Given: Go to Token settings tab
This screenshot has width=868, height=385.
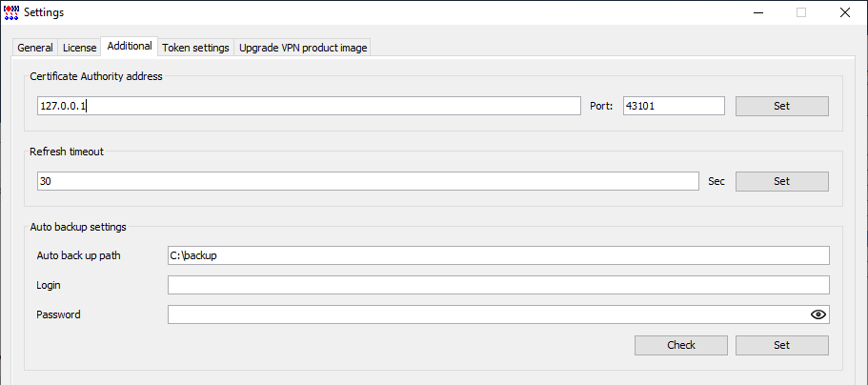Looking at the screenshot, I should click(x=195, y=48).
